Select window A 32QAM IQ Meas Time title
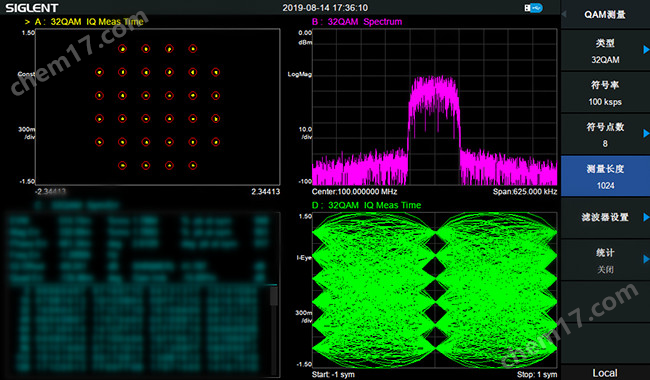Image resolution: width=650 pixels, height=380 pixels. tap(89, 22)
